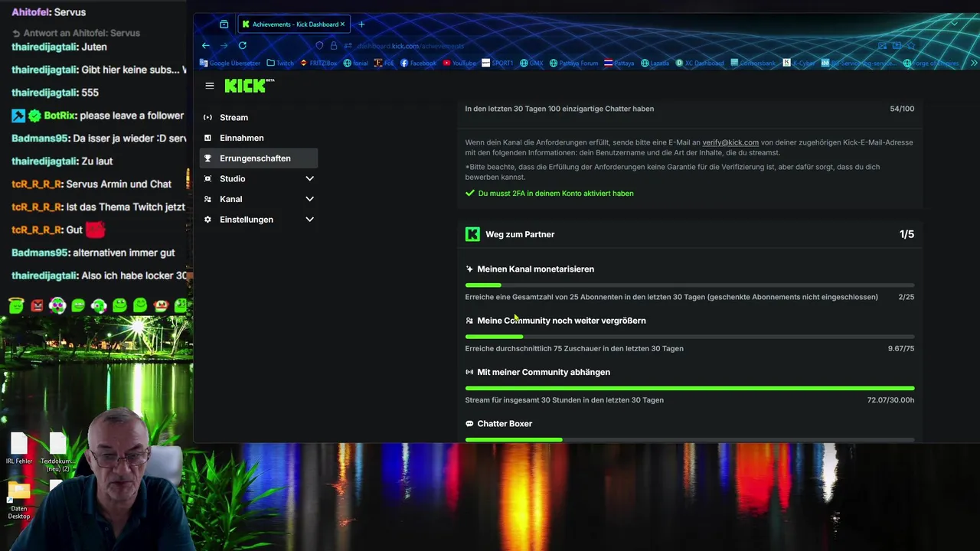Screen dimensions: 980x551
Task: Click the Chatter Boxer progress bar
Action: (689, 439)
